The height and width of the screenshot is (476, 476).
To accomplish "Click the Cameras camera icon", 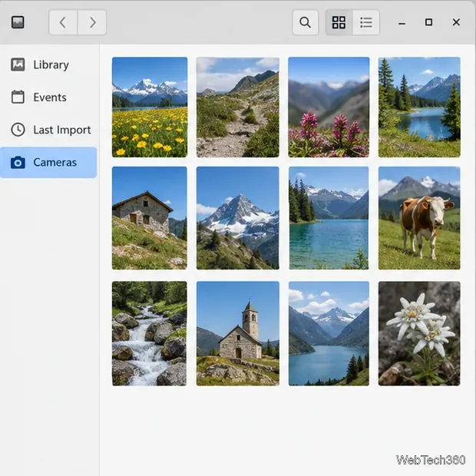I will (18, 163).
